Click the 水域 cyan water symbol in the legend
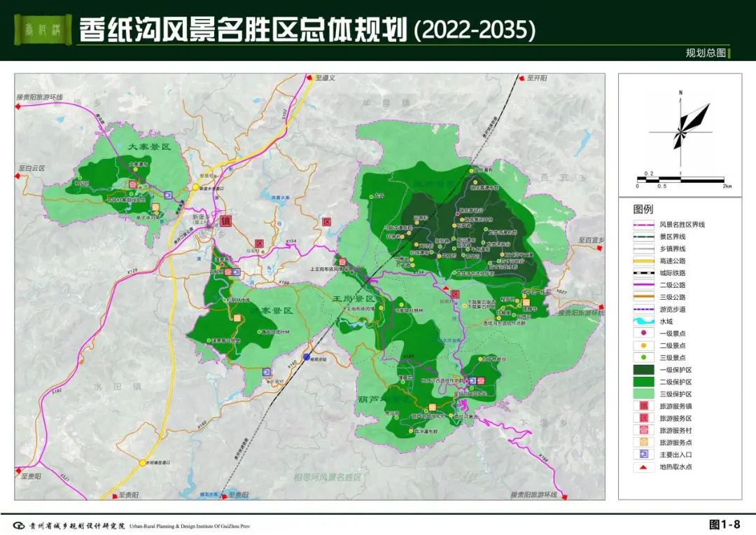This screenshot has height=535, width=756. point(643,321)
